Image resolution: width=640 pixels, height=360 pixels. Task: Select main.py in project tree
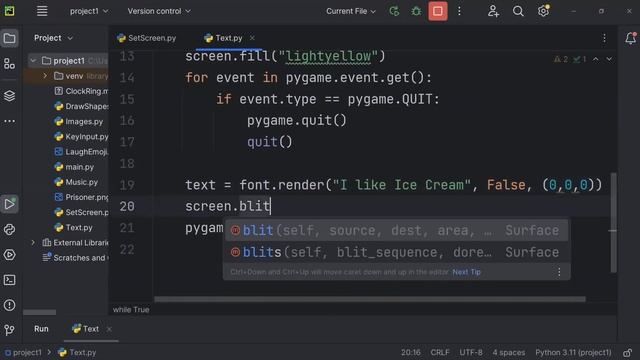(x=74, y=167)
